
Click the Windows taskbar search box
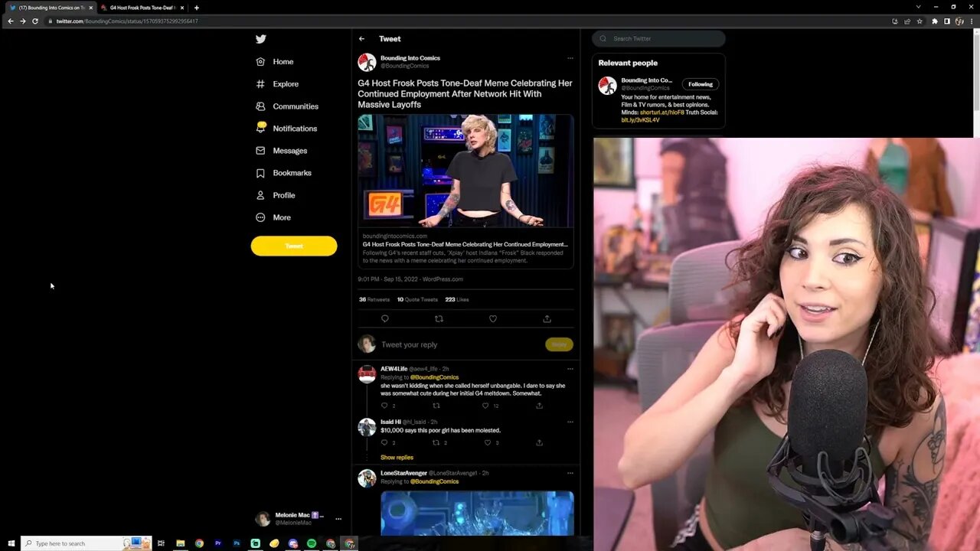click(86, 543)
